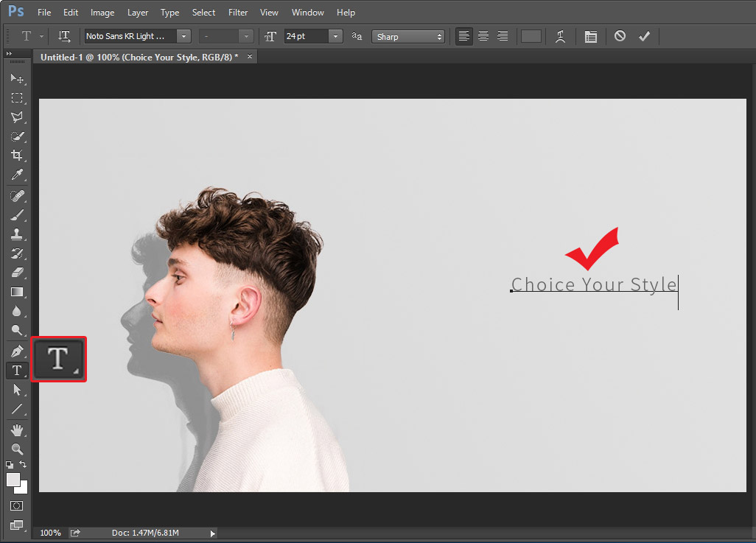Select the Gradient tool
The width and height of the screenshot is (756, 543).
coord(17,292)
